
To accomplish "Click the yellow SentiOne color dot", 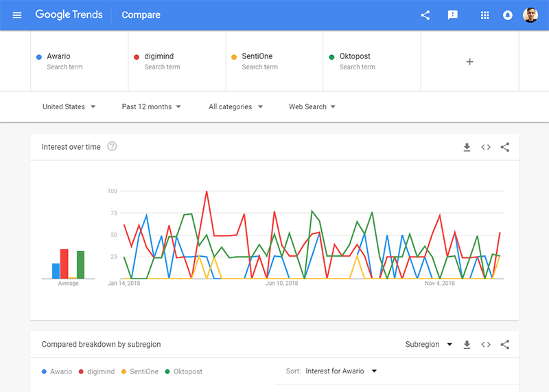I will pyautogui.click(x=234, y=57).
